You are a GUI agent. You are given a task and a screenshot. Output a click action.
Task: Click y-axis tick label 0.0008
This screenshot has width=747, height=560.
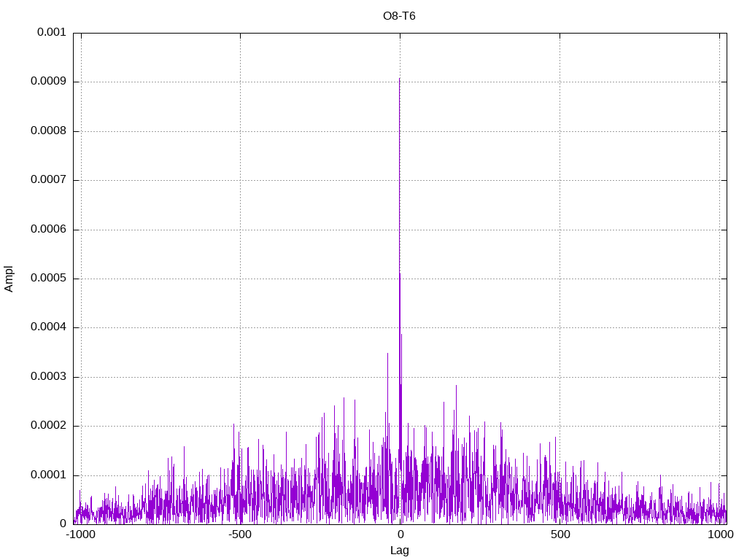(x=48, y=131)
